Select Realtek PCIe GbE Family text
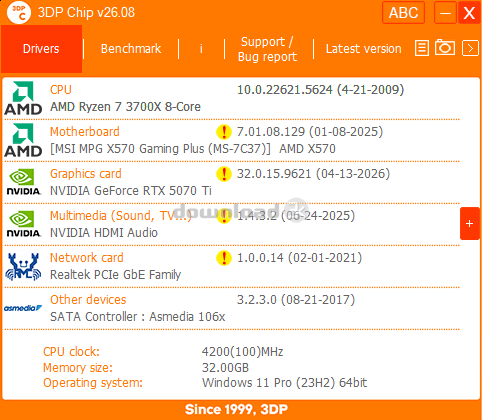 115,275
